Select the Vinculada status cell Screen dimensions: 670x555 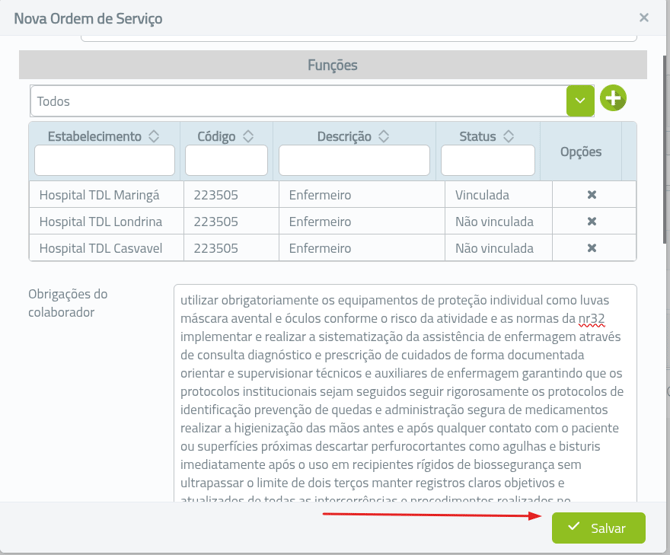coord(482,195)
